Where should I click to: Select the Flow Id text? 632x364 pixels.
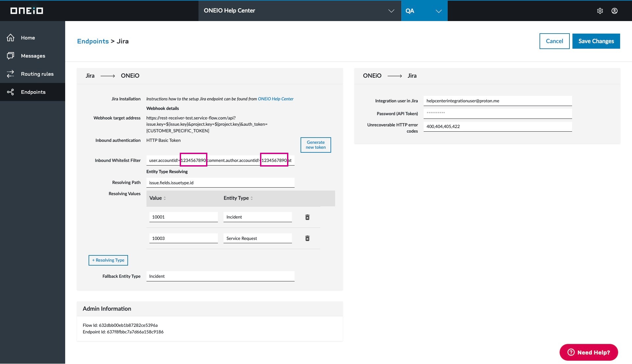tap(120, 325)
